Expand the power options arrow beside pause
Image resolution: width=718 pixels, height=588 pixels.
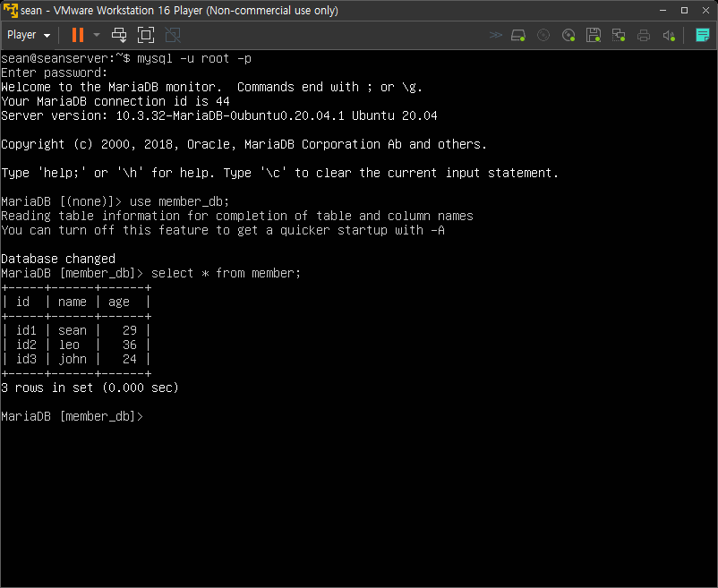[x=97, y=35]
